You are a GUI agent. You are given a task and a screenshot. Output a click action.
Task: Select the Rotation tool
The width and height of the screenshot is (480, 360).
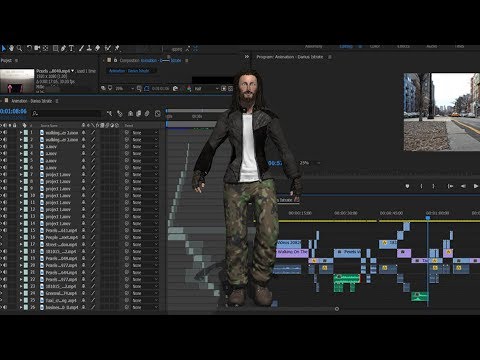click(29, 48)
